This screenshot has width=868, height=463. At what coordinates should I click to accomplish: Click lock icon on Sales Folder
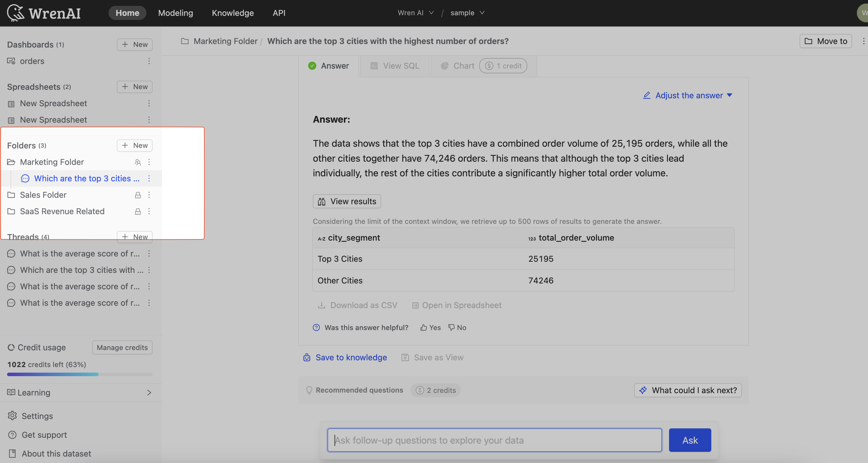(x=138, y=195)
